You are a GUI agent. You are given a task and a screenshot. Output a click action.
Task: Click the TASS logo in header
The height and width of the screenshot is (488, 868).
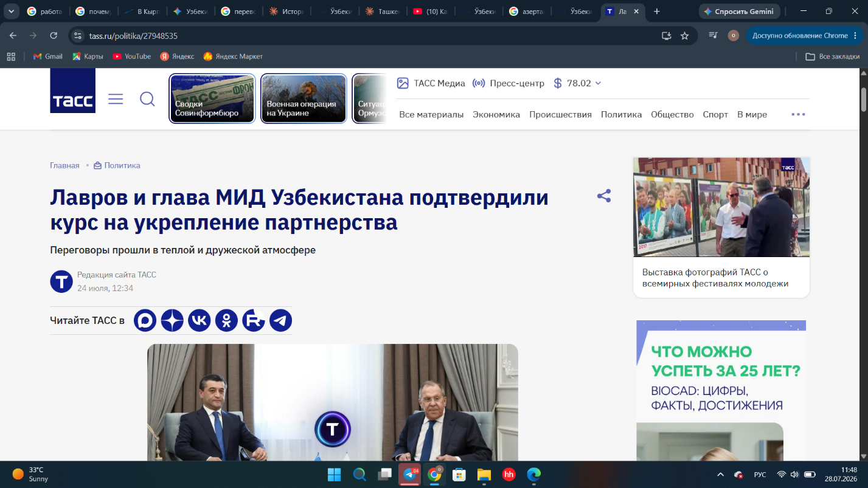(72, 91)
